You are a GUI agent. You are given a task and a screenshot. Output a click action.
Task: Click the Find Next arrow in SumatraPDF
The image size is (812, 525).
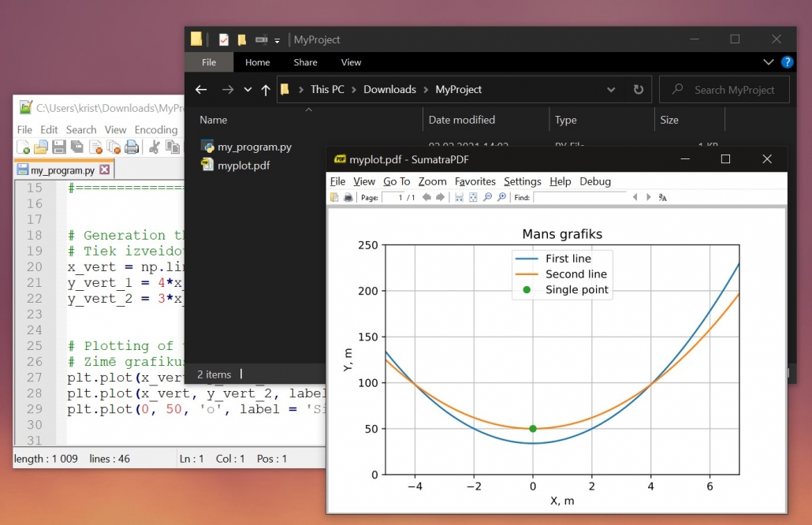pos(648,197)
